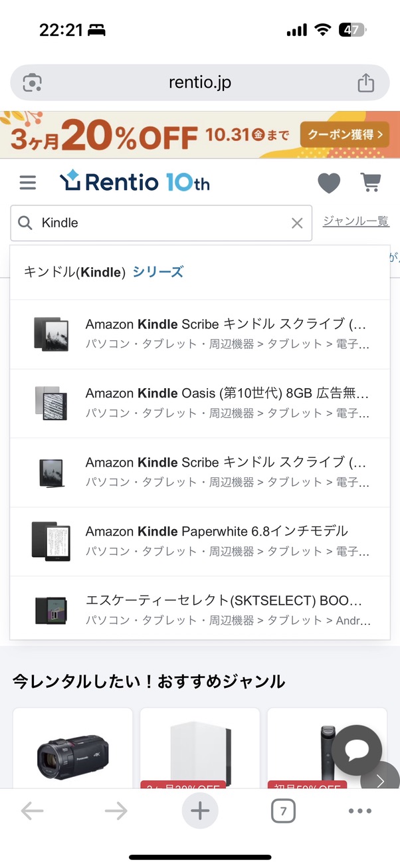Show the open tabs switcher
This screenshot has height=868, width=400.
coord(284,811)
